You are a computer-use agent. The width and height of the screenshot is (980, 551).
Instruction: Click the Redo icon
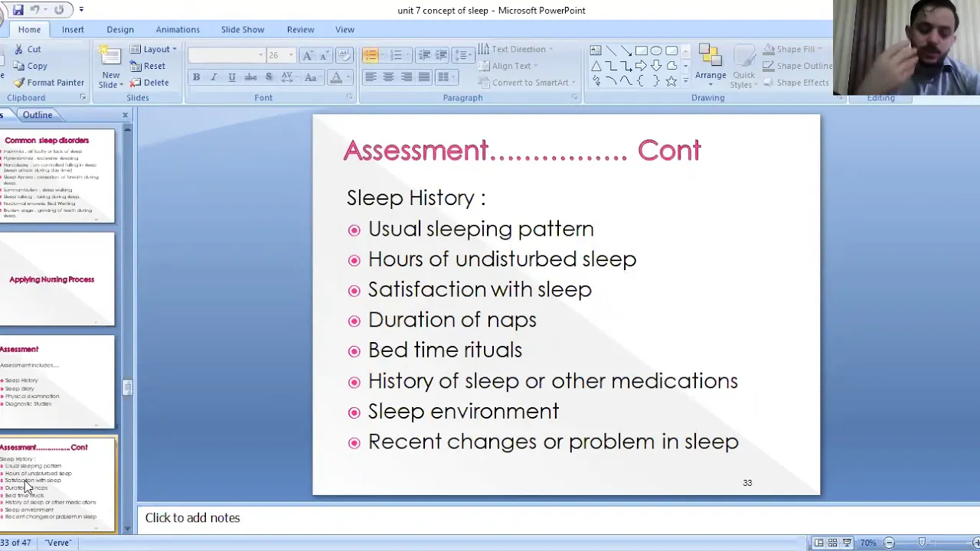point(59,10)
